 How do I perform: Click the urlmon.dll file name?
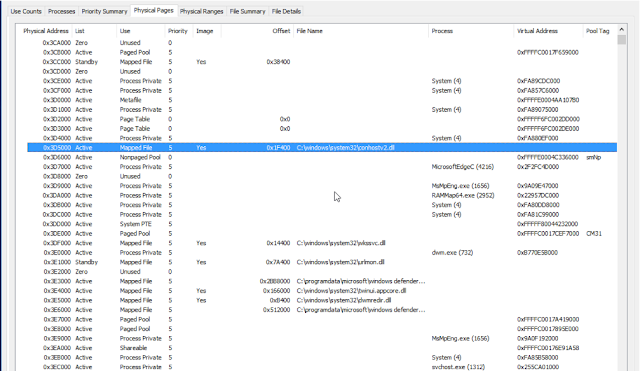(340, 262)
